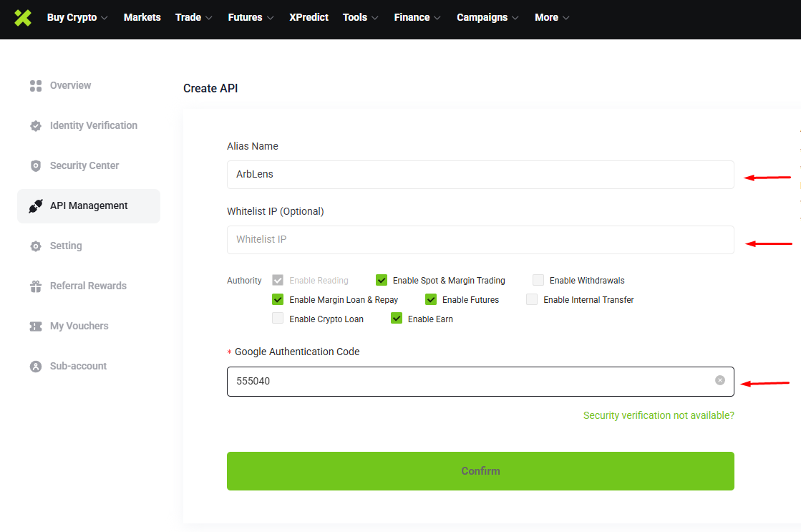Open Referral Rewards in the sidebar
The width and height of the screenshot is (801, 532).
pos(88,286)
